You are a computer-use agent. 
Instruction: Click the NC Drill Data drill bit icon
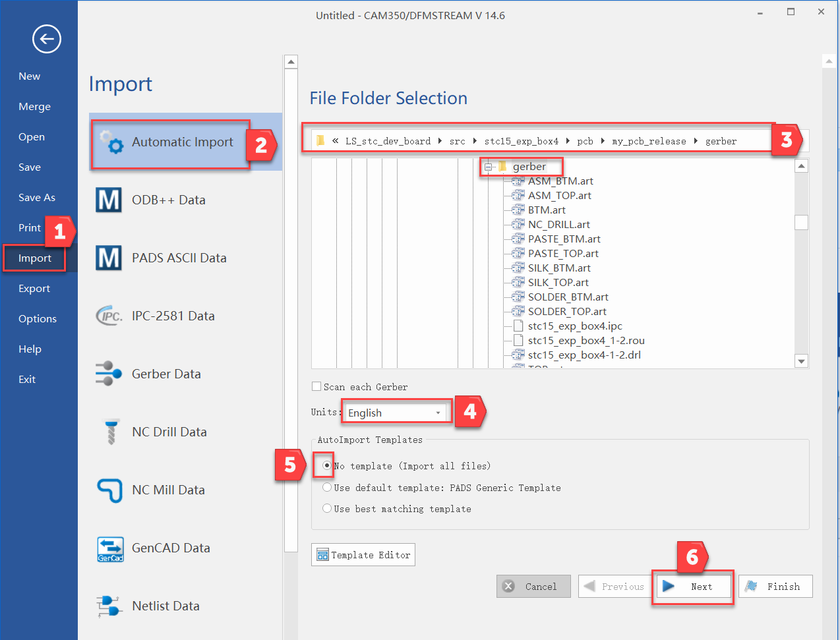111,432
